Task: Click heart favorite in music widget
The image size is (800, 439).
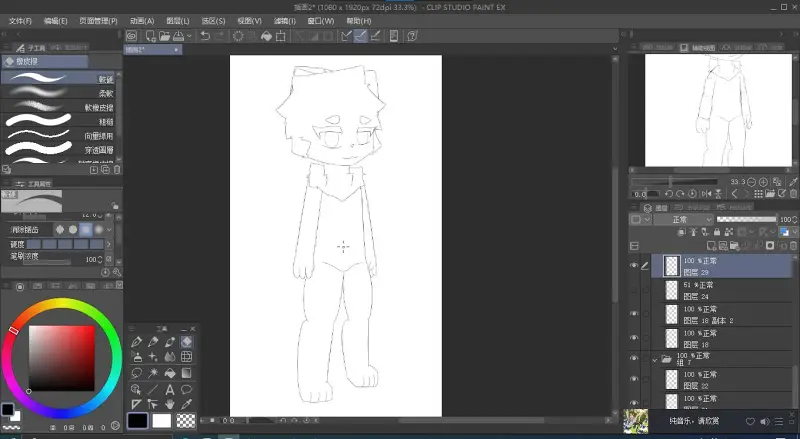Action: pos(751,422)
